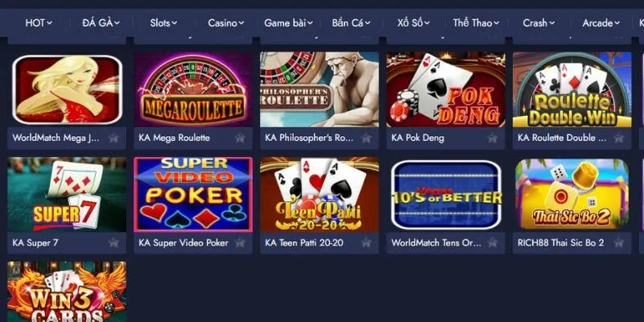644x322 pixels.
Task: Favorite KA Mega Roulette with star icon
Action: tap(240, 138)
